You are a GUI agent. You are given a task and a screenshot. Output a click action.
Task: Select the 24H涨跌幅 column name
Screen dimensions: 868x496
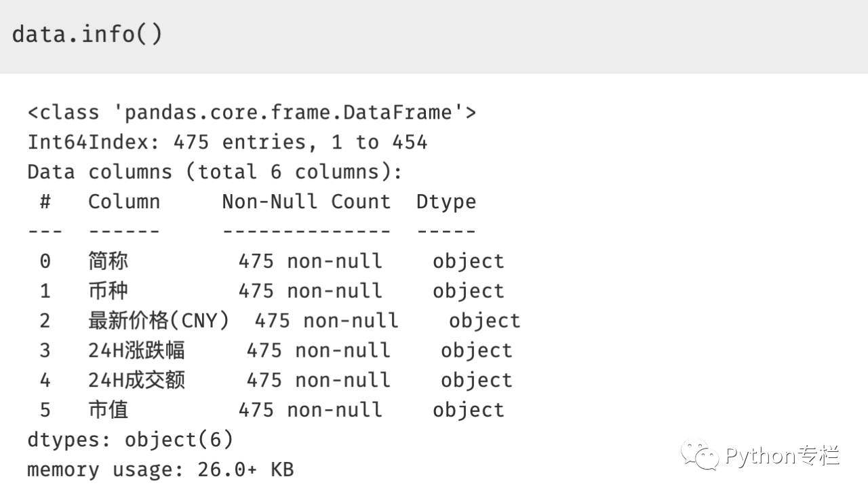pos(136,351)
